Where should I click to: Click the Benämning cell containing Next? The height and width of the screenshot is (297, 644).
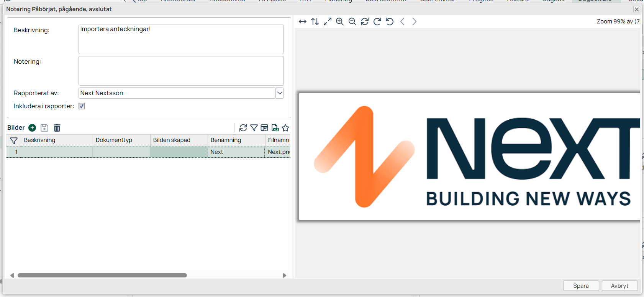[236, 152]
